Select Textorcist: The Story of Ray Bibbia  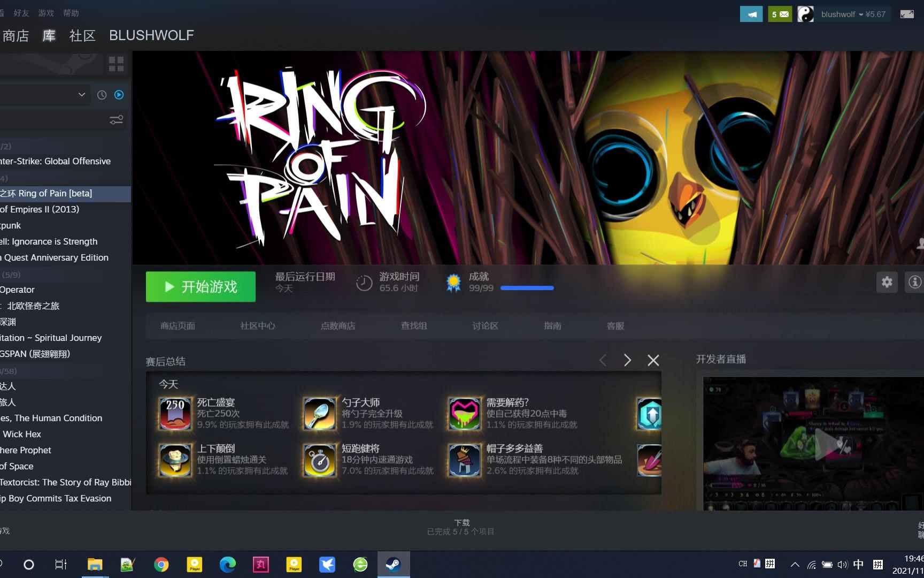(x=64, y=483)
